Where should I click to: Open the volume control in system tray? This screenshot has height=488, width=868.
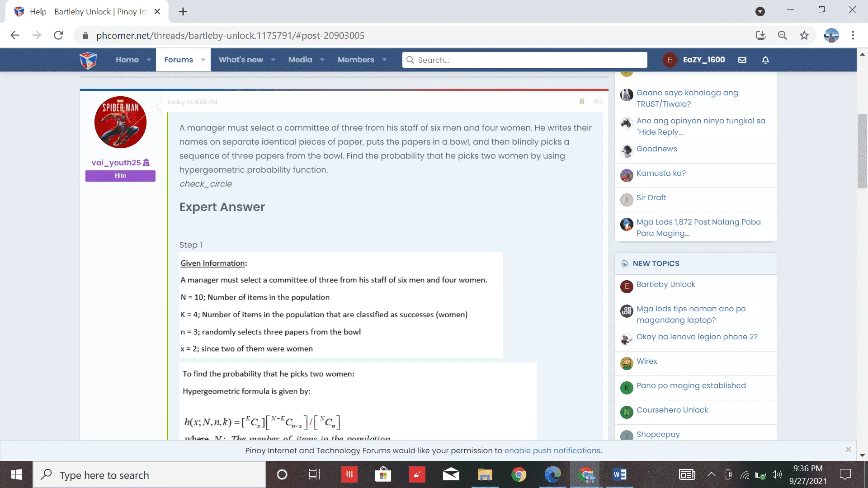pos(776,474)
